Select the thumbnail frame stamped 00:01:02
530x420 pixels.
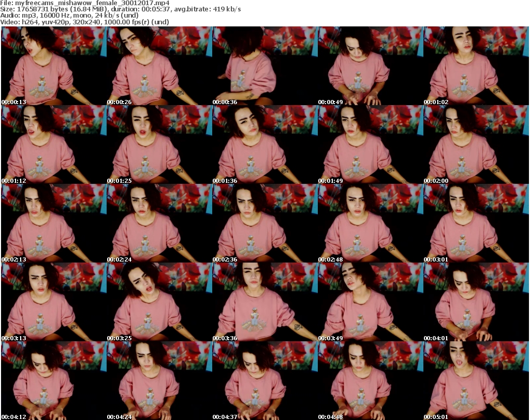[x=476, y=66]
